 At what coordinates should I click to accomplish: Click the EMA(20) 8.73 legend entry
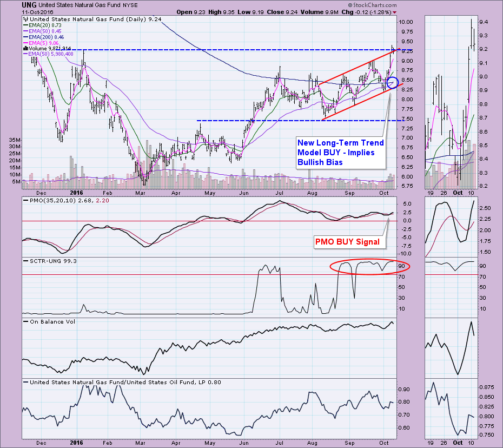[42, 25]
